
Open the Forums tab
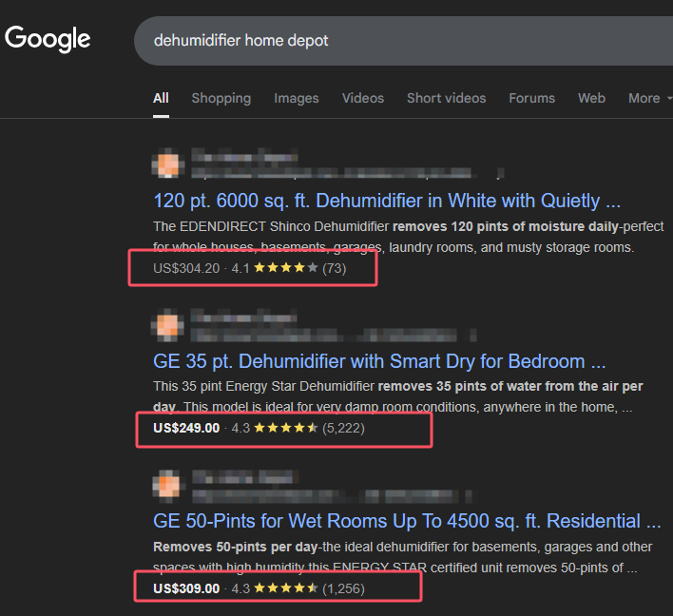531,98
